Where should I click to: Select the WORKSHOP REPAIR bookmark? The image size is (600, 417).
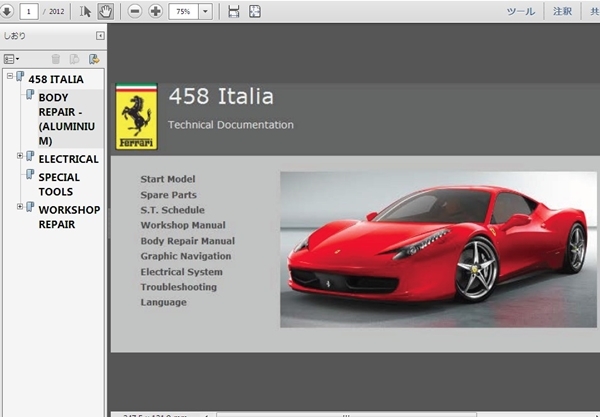tap(69, 217)
